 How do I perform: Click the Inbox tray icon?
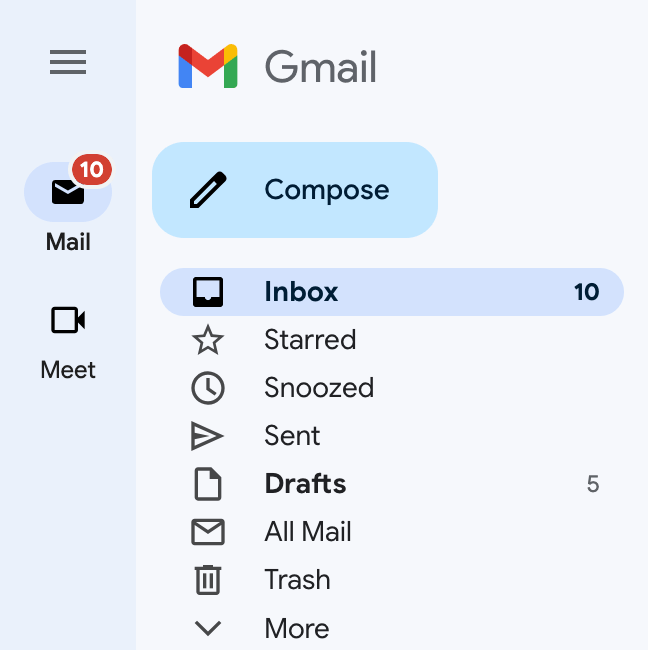(208, 292)
